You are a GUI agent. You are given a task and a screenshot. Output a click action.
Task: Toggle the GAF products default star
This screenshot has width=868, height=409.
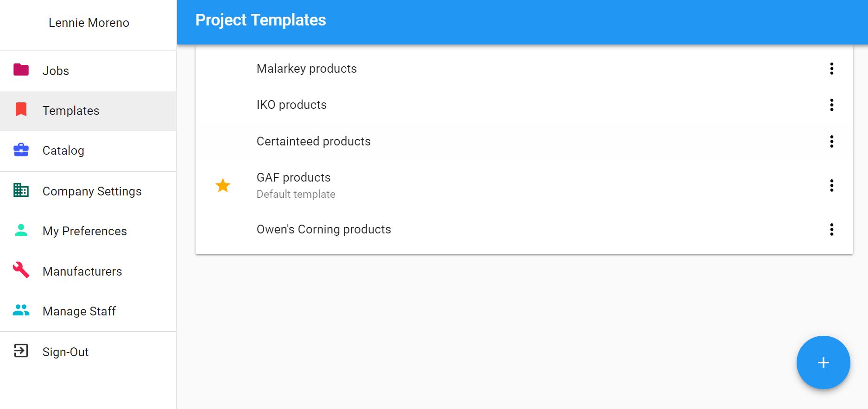point(223,186)
